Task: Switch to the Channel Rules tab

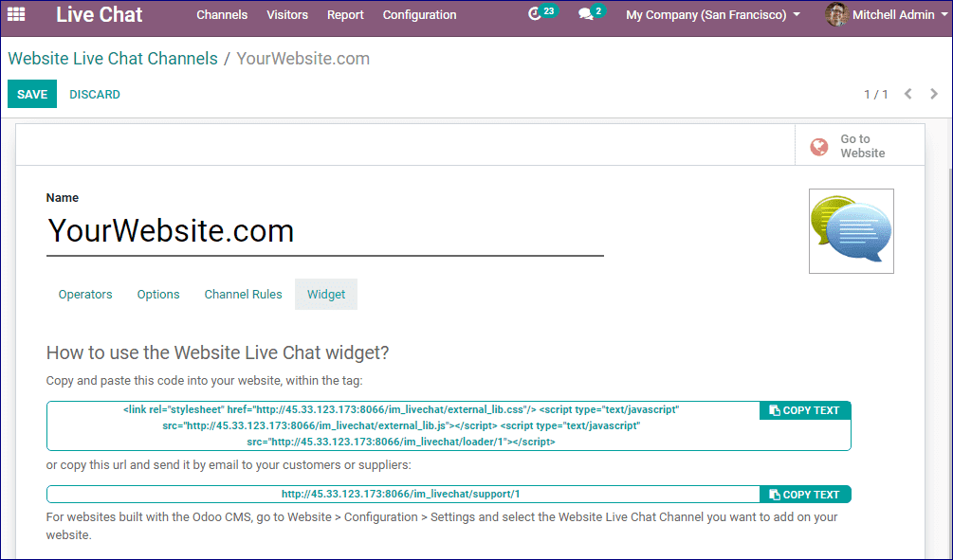Action: pyautogui.click(x=243, y=295)
